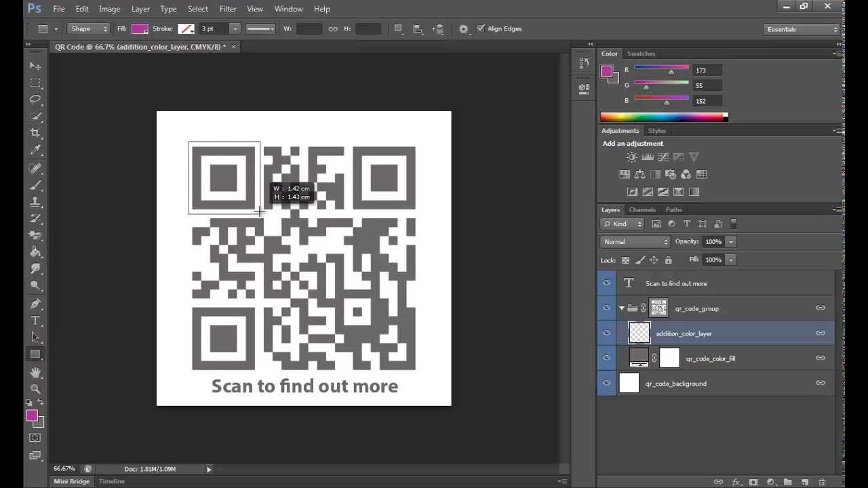Viewport: 868px width, 488px height.
Task: Hide the addition_color_layer layer
Action: pos(607,333)
